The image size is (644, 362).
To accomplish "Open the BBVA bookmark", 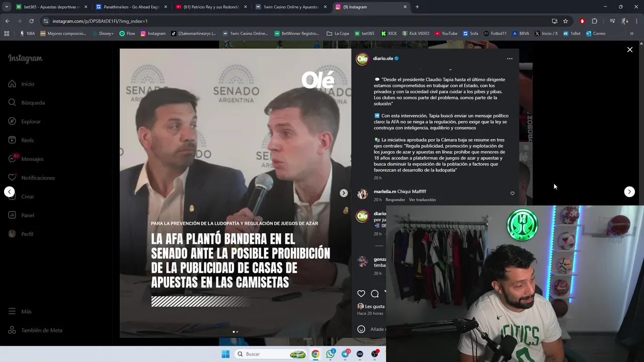I will point(521,34).
